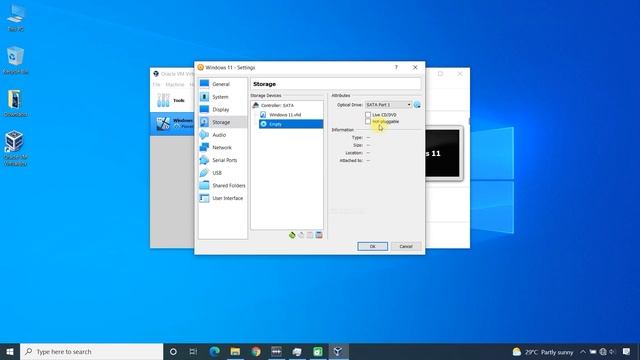
Task: Select the Storage category in sidebar
Action: pyautogui.click(x=222, y=122)
